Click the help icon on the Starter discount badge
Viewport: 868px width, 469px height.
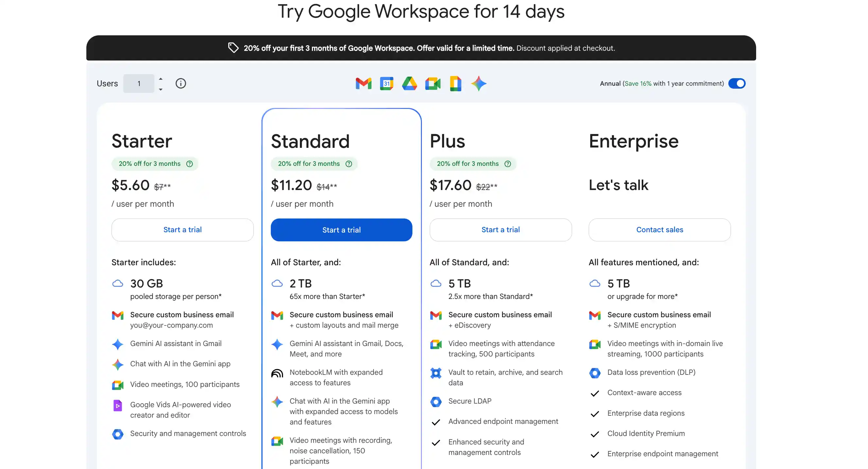[189, 164]
